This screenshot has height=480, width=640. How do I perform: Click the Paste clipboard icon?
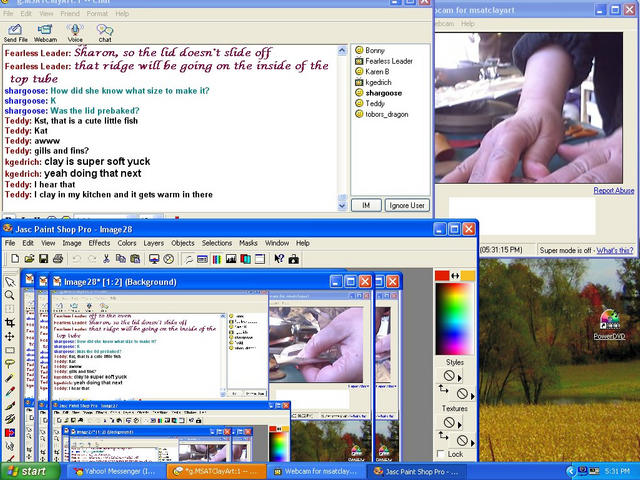(135, 259)
